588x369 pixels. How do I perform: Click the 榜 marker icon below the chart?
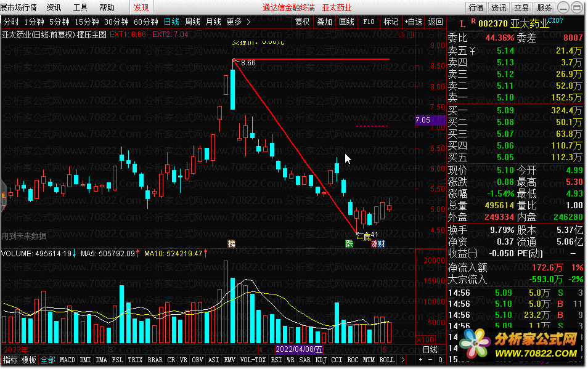click(231, 244)
